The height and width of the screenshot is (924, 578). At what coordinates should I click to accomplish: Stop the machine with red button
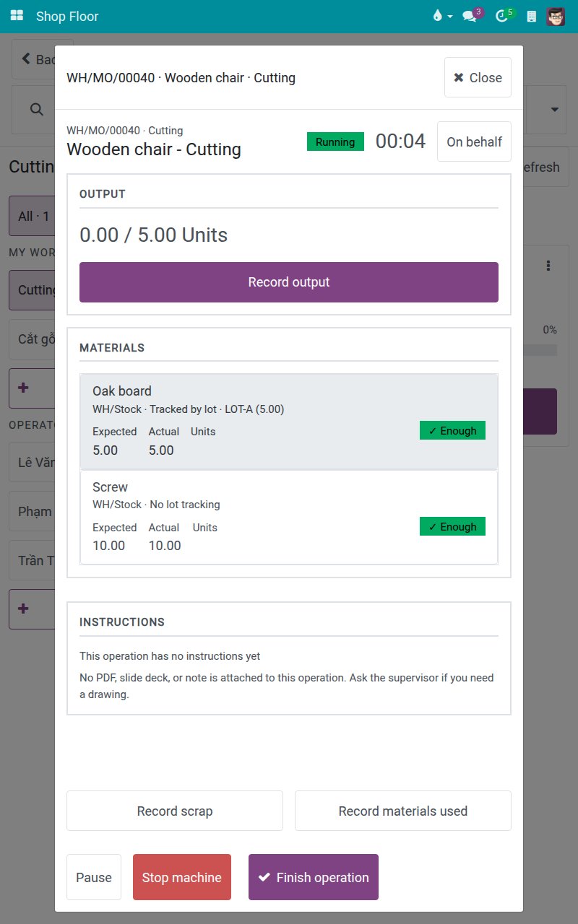(182, 877)
